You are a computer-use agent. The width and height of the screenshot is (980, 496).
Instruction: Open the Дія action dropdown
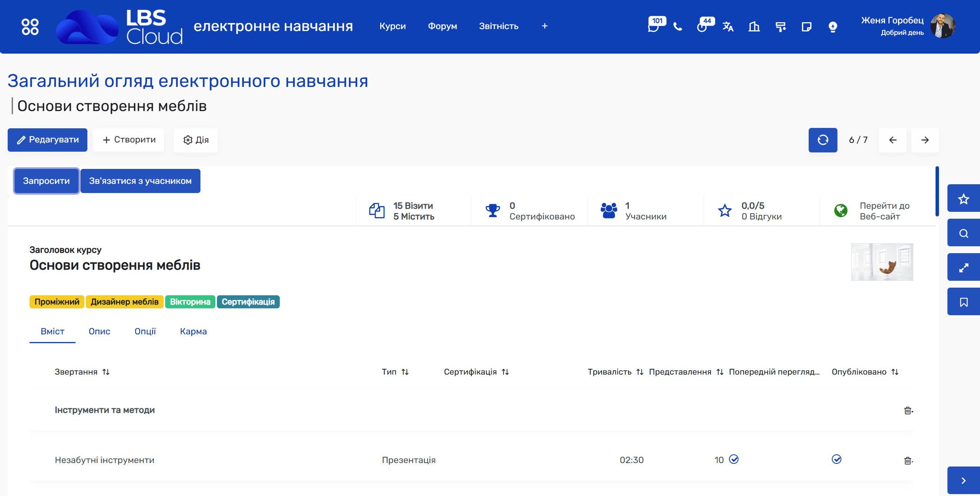click(195, 140)
